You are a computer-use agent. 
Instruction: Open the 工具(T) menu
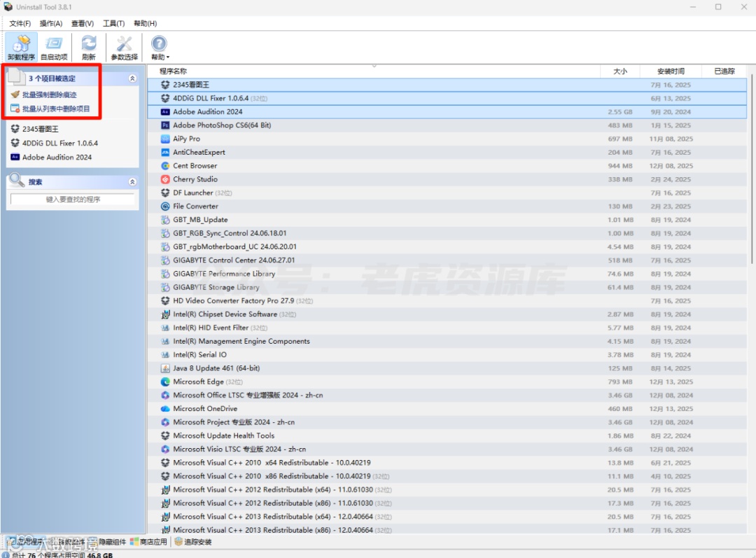point(113,23)
